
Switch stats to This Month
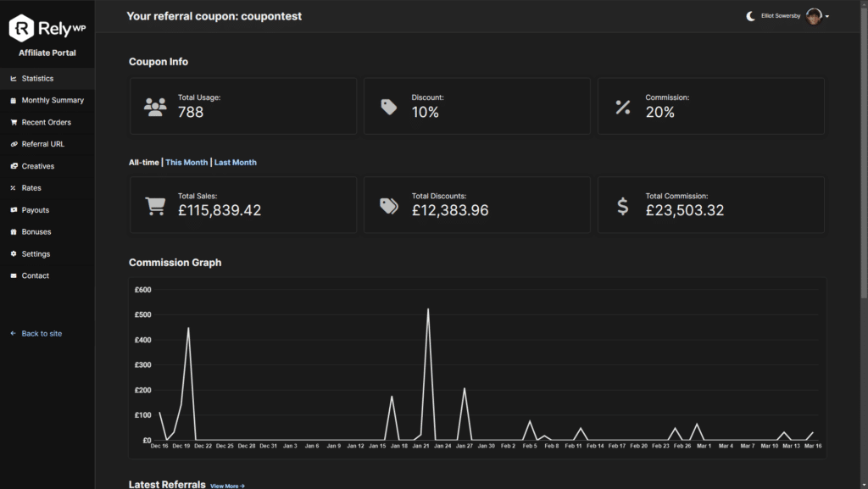coord(186,163)
